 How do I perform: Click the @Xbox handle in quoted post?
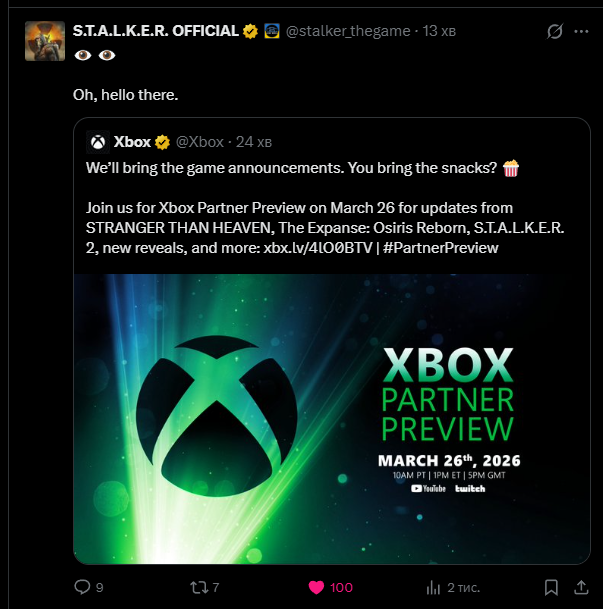coord(200,141)
